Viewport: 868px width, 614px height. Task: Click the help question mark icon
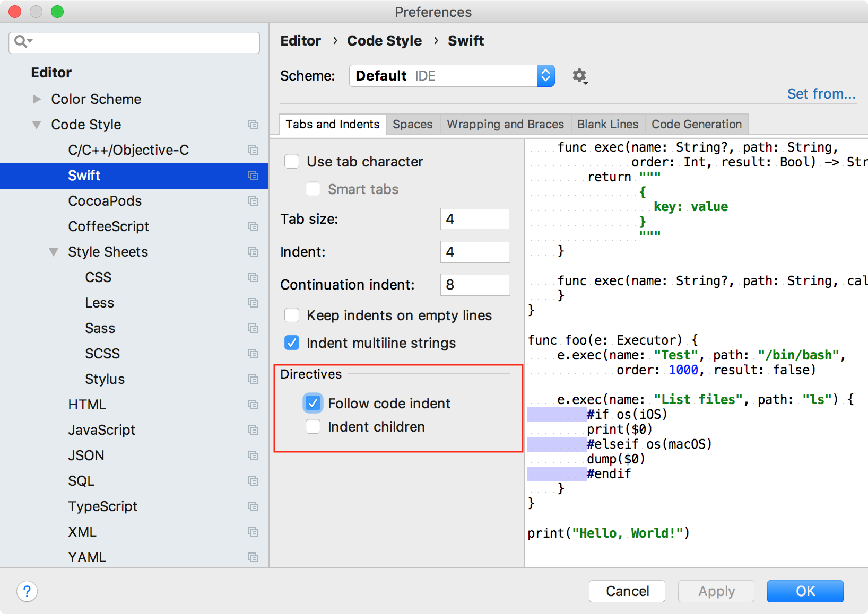pos(27,591)
